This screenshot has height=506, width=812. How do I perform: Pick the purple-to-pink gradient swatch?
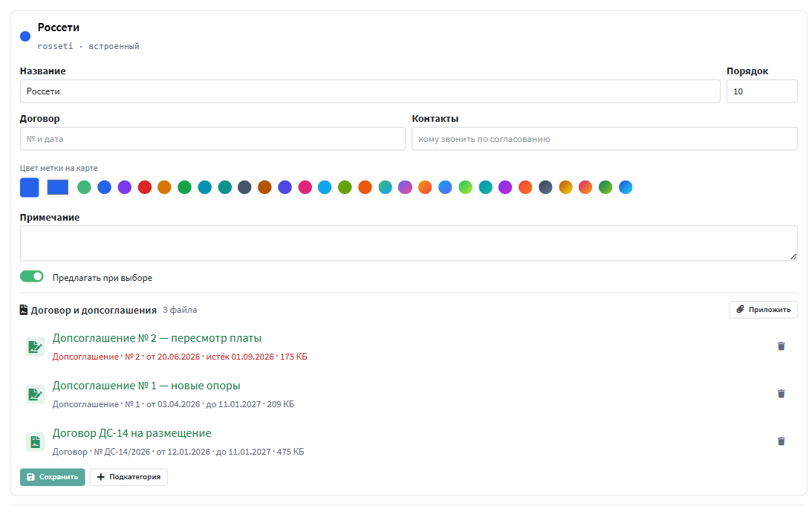pyautogui.click(x=405, y=187)
